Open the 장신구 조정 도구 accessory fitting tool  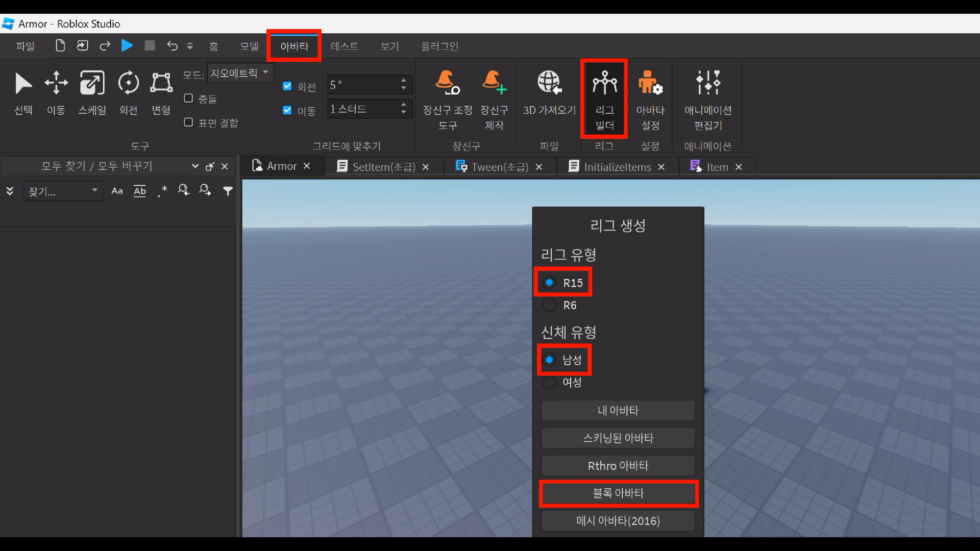tap(448, 101)
